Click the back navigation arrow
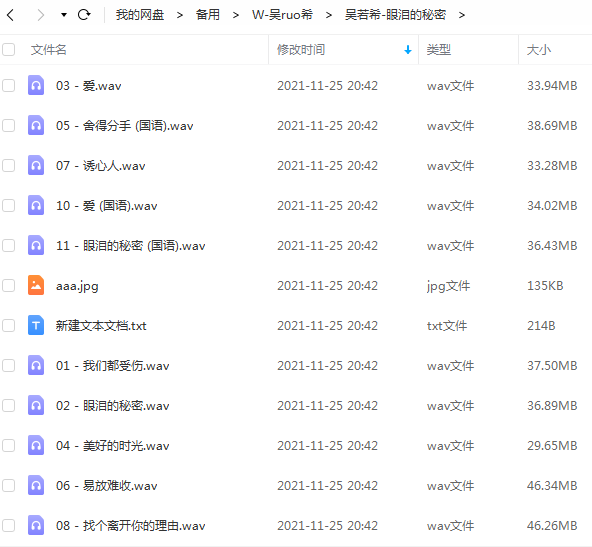The height and width of the screenshot is (547, 592). pyautogui.click(x=11, y=15)
